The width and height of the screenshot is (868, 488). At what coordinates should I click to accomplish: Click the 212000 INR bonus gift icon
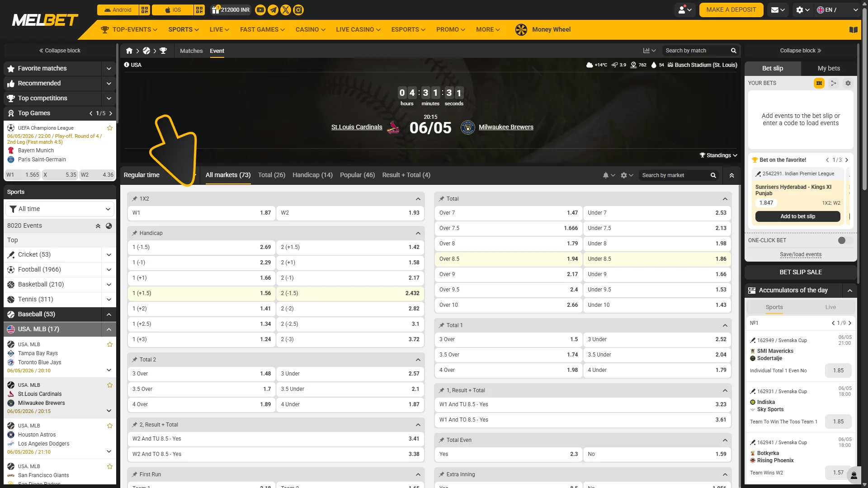pyautogui.click(x=215, y=10)
